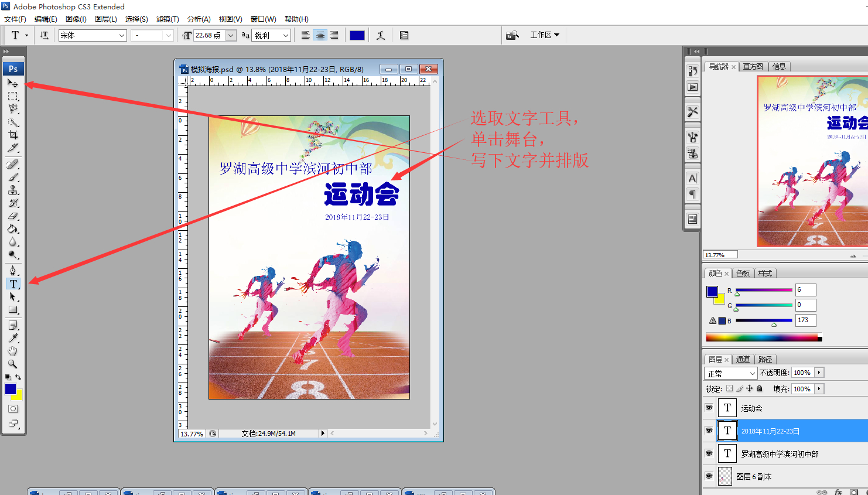
Task: Select the Pen tool
Action: pyautogui.click(x=13, y=271)
